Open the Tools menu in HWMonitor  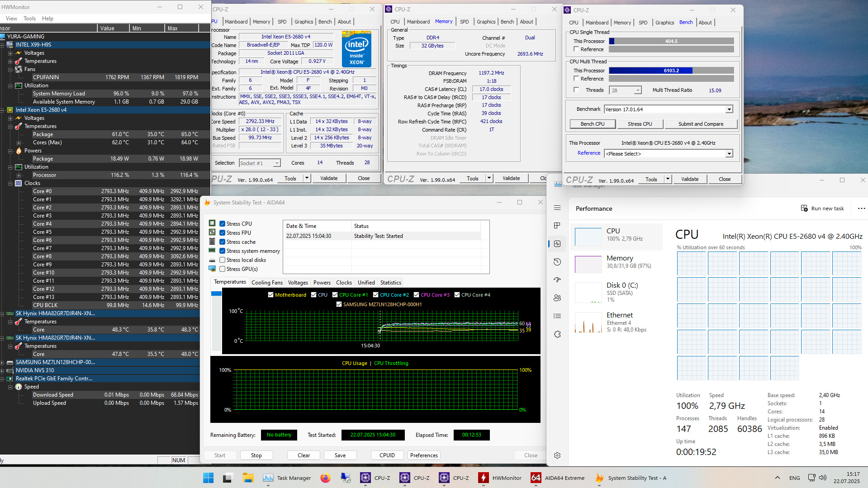(29, 19)
